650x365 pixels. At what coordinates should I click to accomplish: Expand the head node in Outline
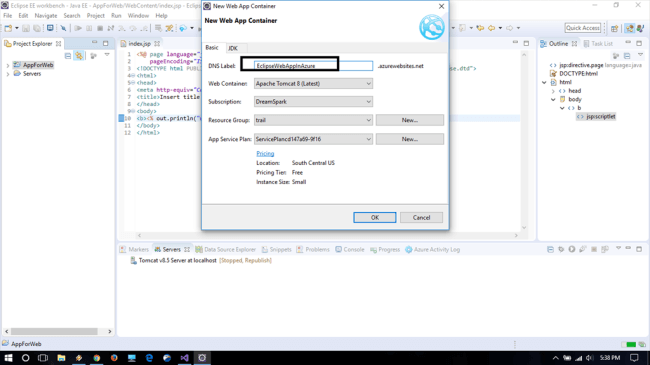[553, 91]
